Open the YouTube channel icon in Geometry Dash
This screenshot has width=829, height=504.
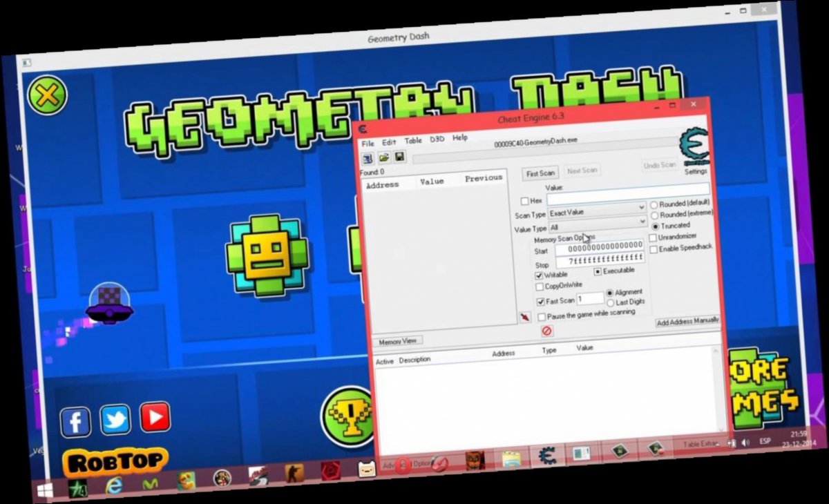[x=155, y=416]
